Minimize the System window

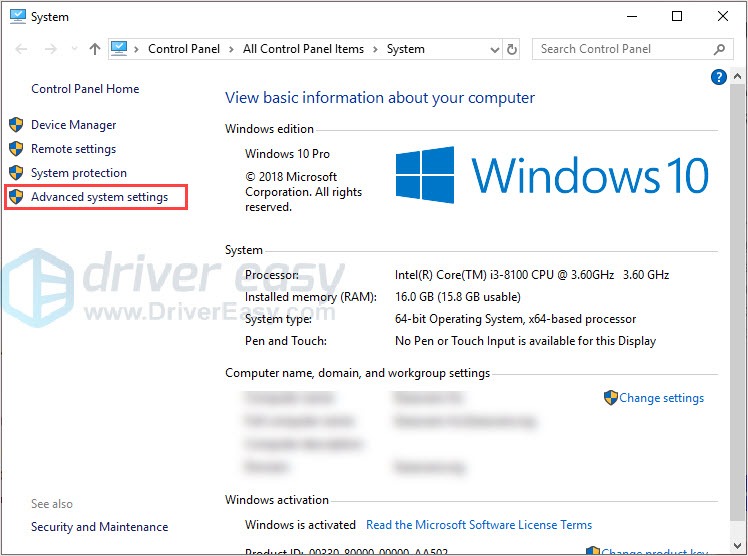point(632,16)
